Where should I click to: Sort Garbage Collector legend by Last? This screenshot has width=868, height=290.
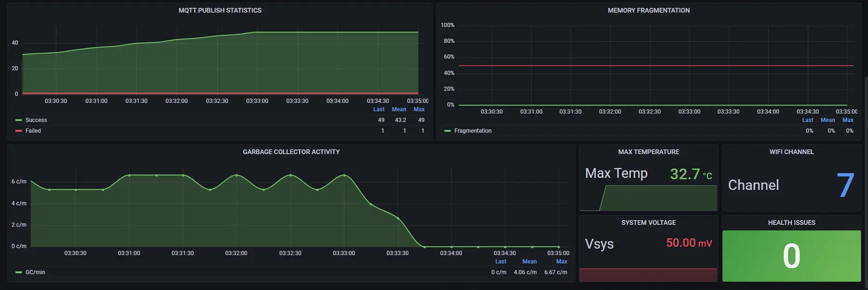tap(501, 262)
